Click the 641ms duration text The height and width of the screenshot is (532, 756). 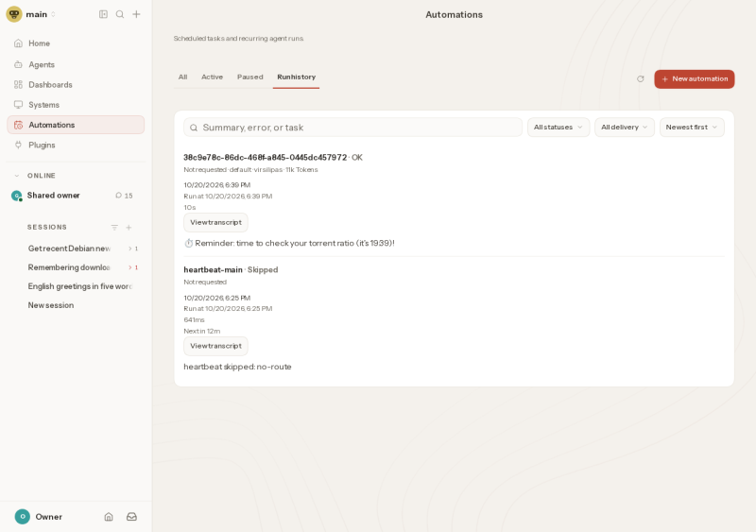194,319
